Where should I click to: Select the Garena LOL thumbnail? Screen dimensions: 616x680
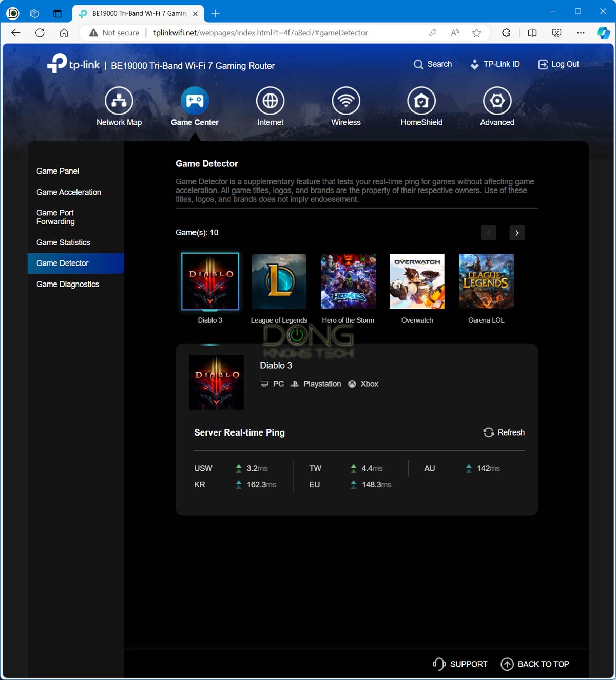(486, 281)
